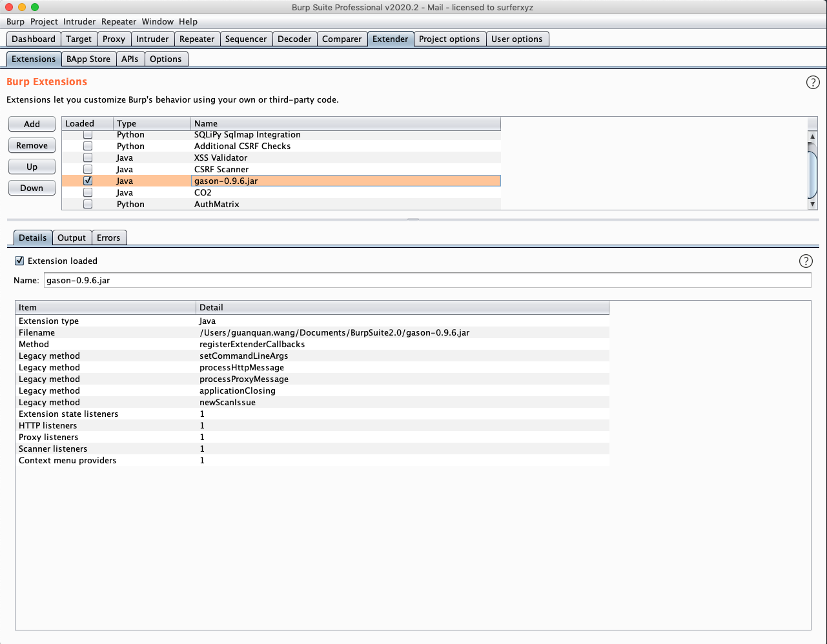
Task: Select the Proxy tab
Action: click(114, 39)
